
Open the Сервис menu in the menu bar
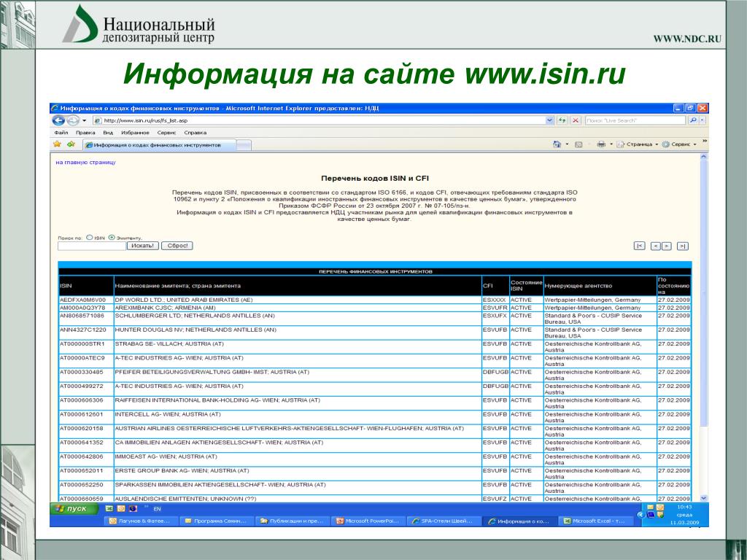167,133
